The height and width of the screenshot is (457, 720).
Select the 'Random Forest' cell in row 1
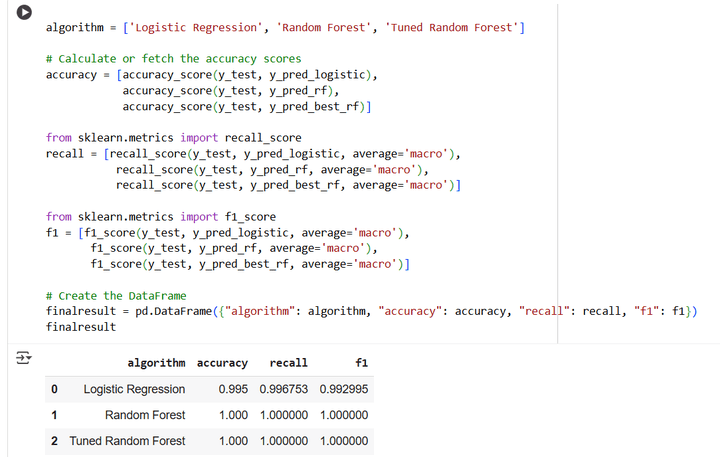tap(145, 415)
